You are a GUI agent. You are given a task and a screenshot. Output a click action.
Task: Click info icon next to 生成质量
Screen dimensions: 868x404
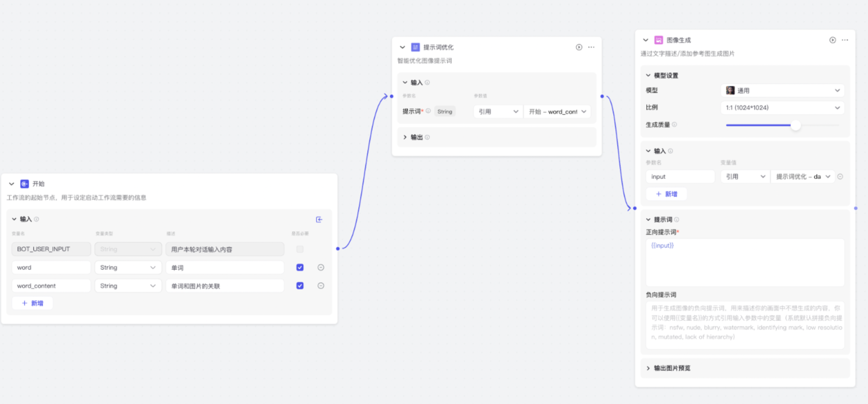click(674, 125)
